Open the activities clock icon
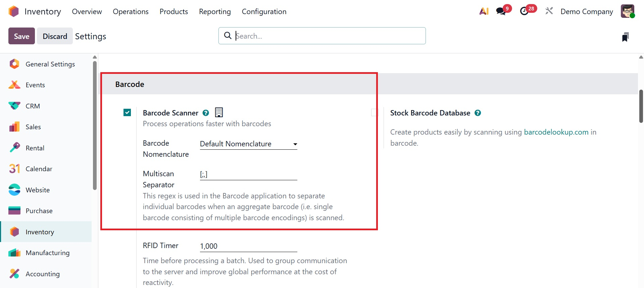The image size is (644, 288). pyautogui.click(x=524, y=11)
